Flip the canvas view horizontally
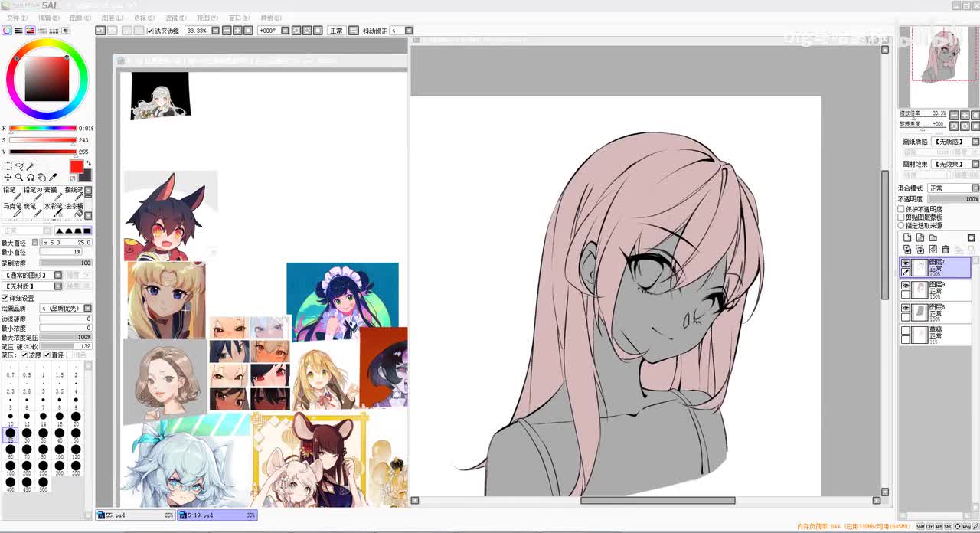 (x=353, y=31)
